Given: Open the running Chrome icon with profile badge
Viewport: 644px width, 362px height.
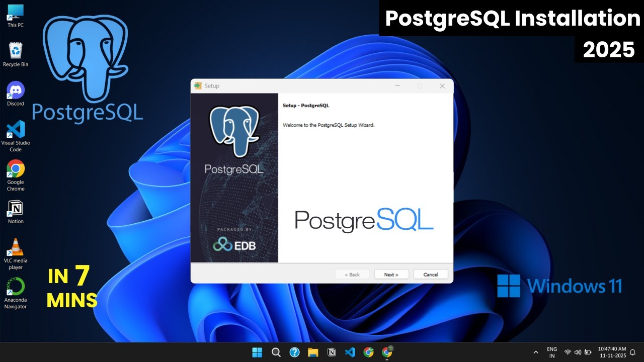Looking at the screenshot, I should (387, 352).
